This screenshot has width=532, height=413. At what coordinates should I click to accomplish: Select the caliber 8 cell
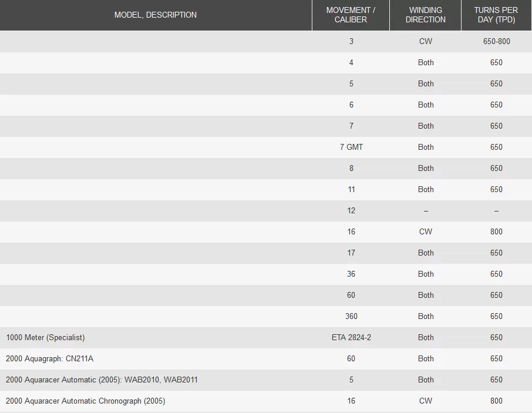(x=351, y=169)
